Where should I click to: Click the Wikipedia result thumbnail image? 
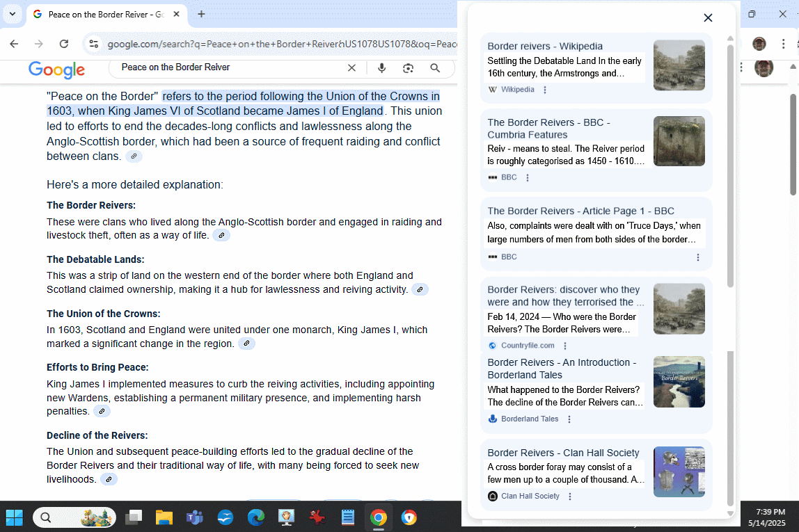tap(679, 65)
